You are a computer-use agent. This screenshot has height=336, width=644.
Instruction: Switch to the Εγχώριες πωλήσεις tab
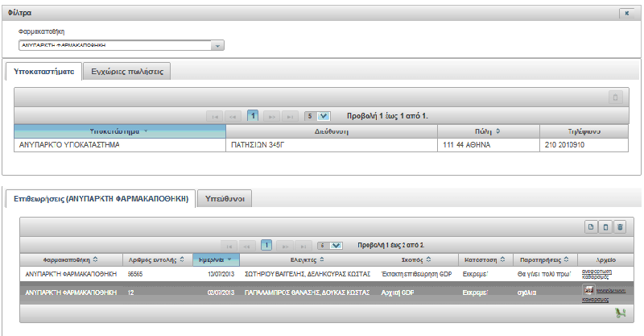(x=127, y=72)
